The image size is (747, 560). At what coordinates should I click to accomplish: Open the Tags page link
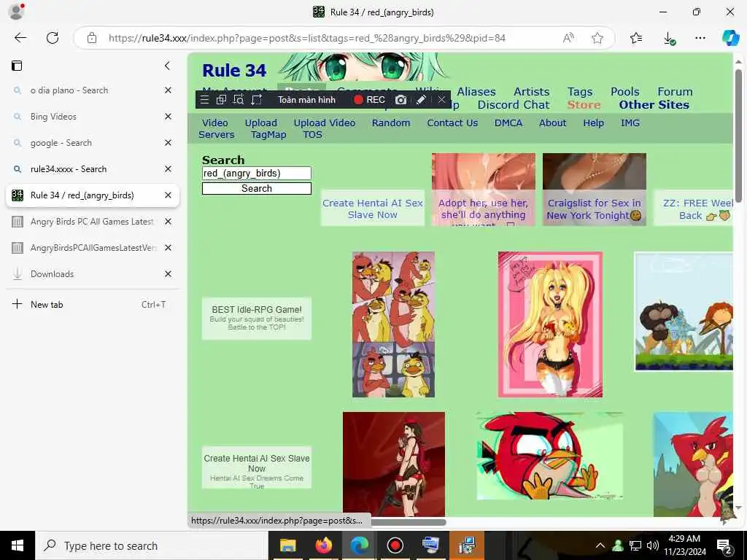pyautogui.click(x=580, y=91)
